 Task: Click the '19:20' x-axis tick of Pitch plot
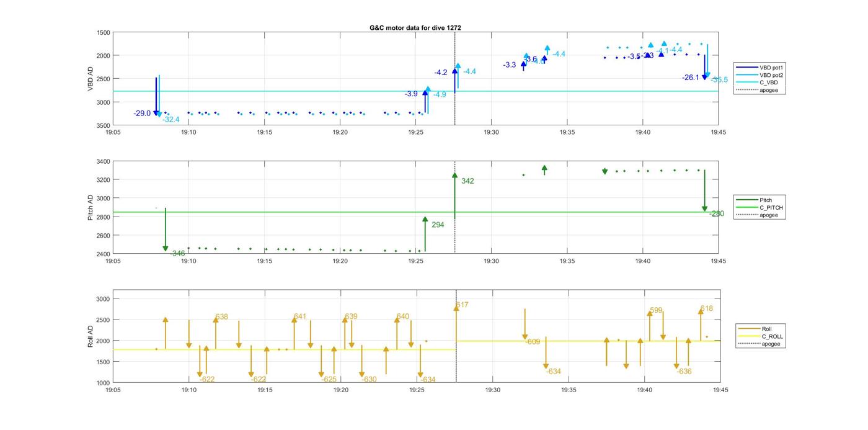point(340,262)
